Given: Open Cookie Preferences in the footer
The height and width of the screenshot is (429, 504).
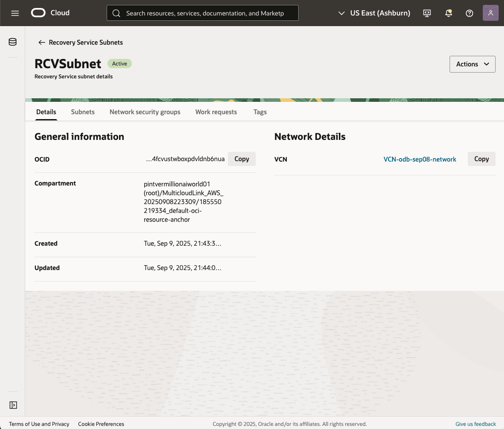Looking at the screenshot, I should coord(101,424).
